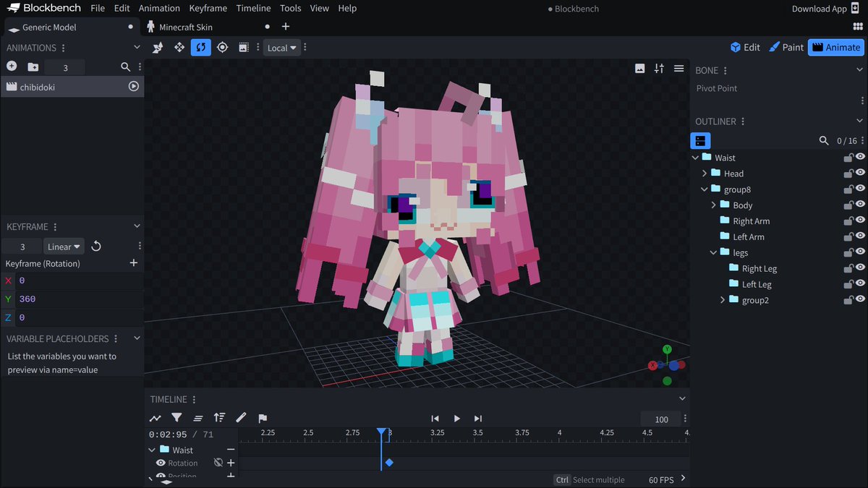Select the Move tool in the toolbar

click(x=179, y=48)
